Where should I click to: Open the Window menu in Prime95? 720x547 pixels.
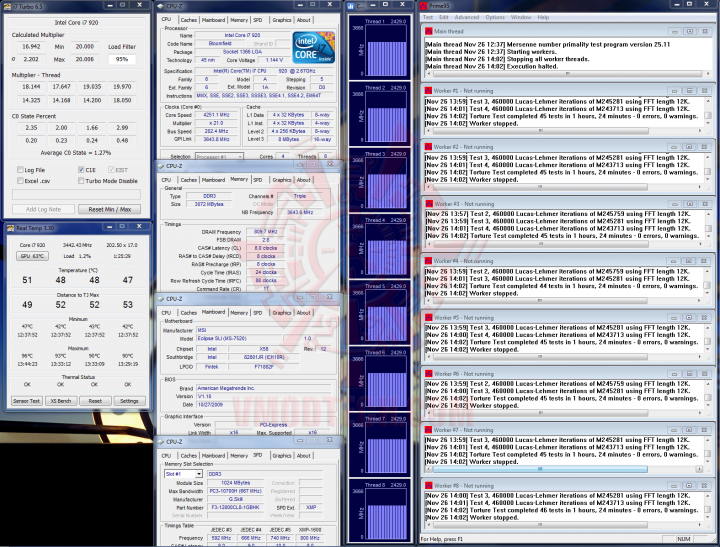(x=521, y=17)
